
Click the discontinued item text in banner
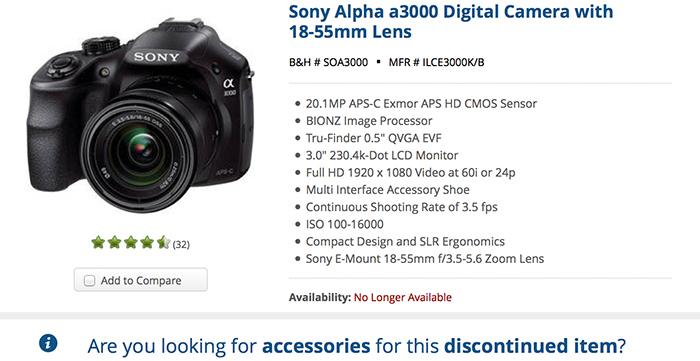[530, 346]
